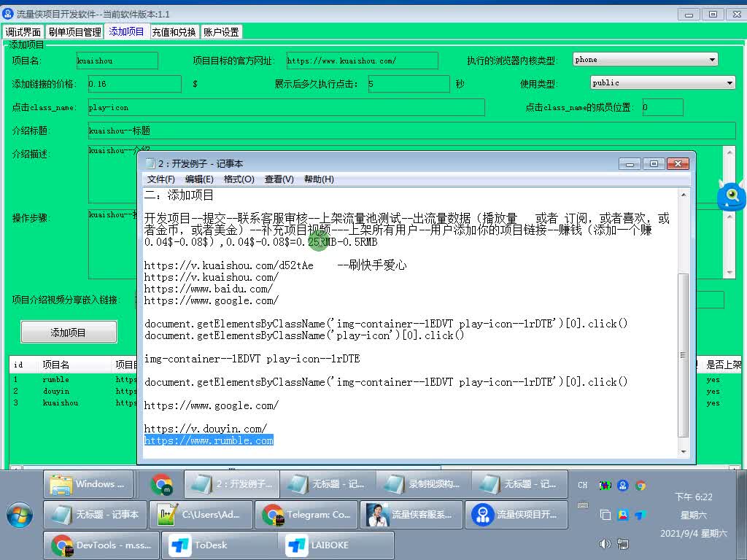This screenshot has width=747, height=560.
Task: Open 流量侠客服系 taskbar item
Action: [x=411, y=515]
